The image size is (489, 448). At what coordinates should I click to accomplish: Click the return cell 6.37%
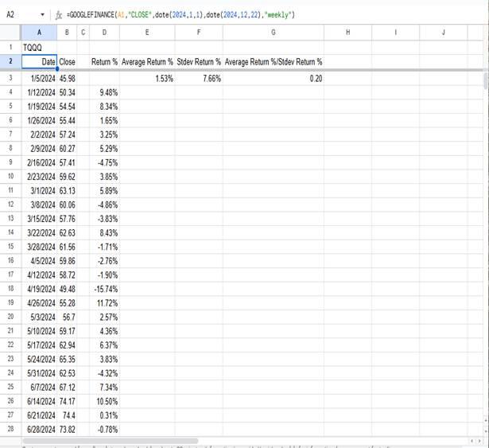pos(104,345)
